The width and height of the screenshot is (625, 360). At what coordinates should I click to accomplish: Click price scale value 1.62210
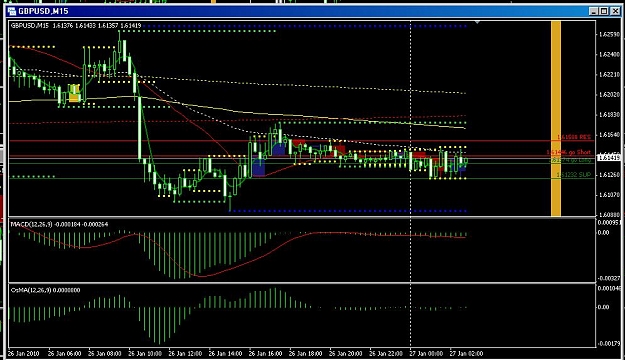click(609, 75)
